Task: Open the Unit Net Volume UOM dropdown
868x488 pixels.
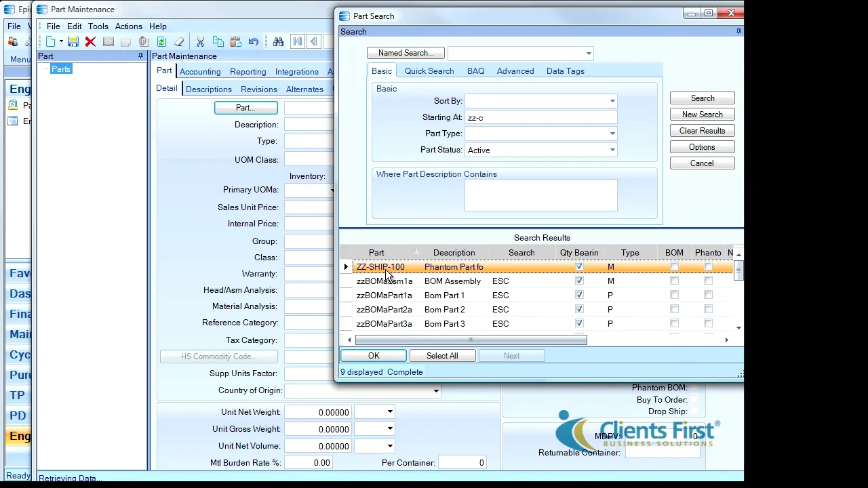Action: 390,446
